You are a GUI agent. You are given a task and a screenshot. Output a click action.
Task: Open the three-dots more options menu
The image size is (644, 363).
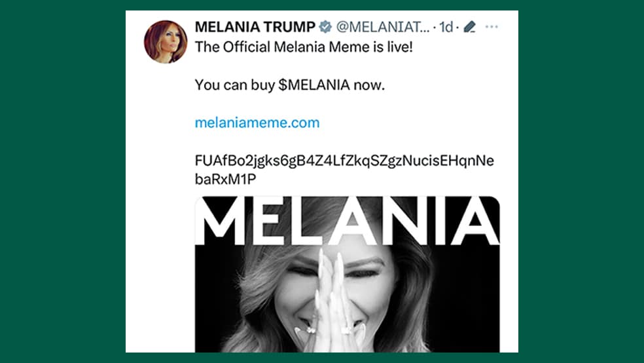click(492, 27)
